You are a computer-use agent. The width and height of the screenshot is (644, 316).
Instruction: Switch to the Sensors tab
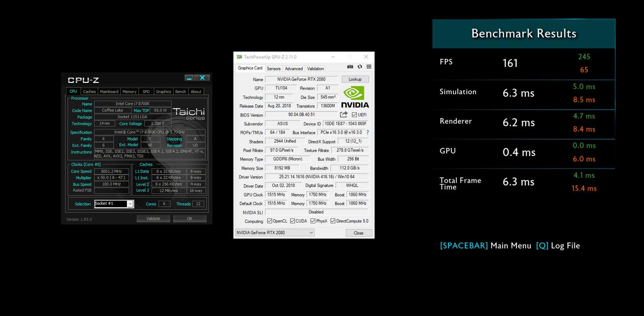click(274, 68)
